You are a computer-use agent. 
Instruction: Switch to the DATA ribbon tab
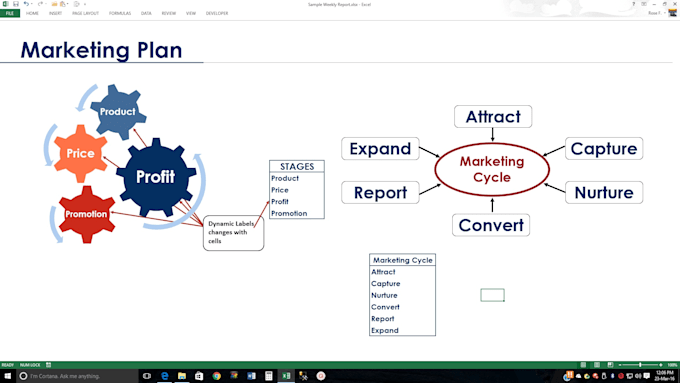tap(146, 13)
